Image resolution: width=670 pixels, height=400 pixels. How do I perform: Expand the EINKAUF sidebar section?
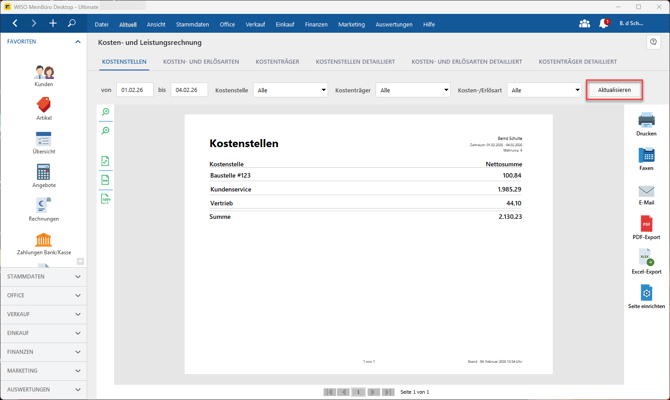pos(44,333)
